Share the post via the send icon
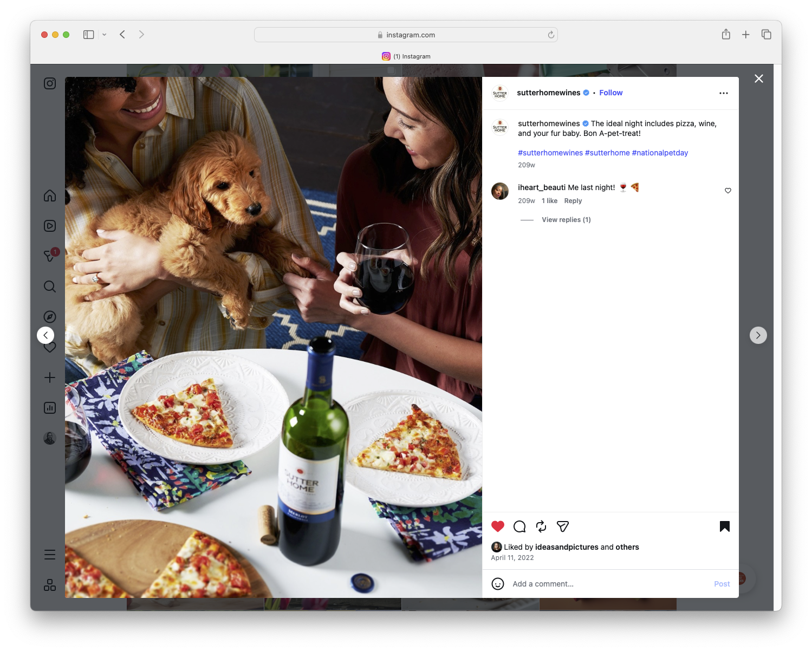Image resolution: width=812 pixels, height=651 pixels. coord(562,526)
